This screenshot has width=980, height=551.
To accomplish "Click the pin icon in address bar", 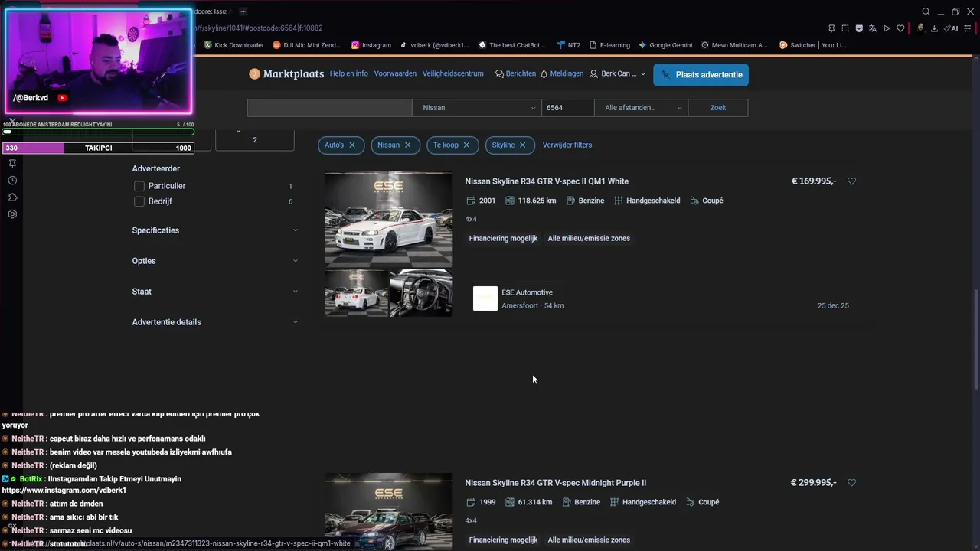I will click(x=831, y=28).
